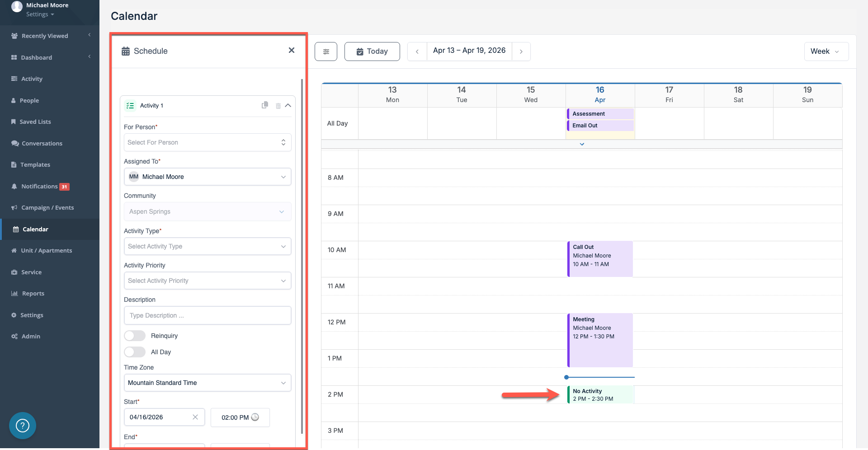868x450 pixels.
Task: Open the Select Activity Type dropdown
Action: 208,246
